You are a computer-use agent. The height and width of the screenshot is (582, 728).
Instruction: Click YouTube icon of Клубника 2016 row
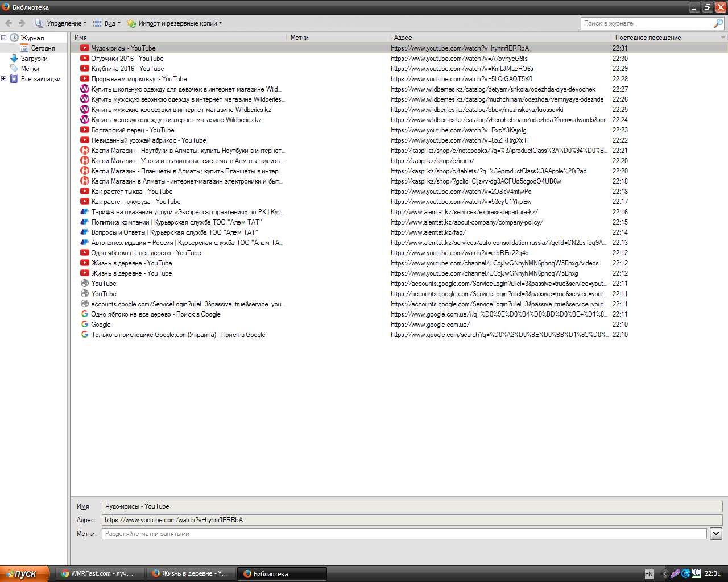click(x=85, y=69)
